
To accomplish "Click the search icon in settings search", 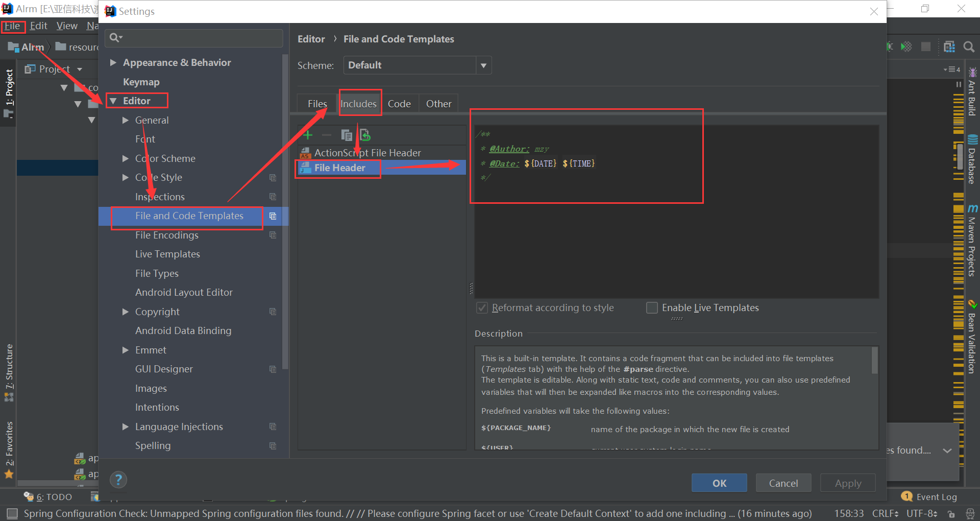I will (x=115, y=37).
